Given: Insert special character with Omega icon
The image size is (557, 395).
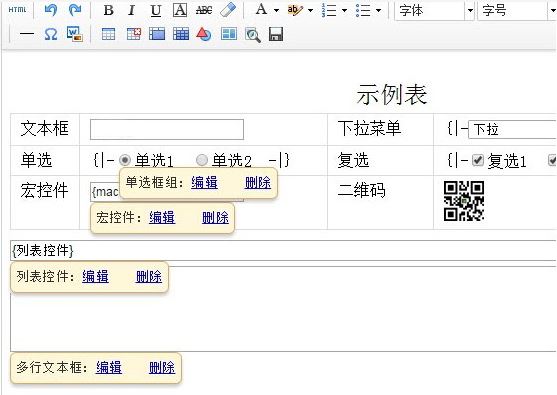Looking at the screenshot, I should tap(50, 34).
